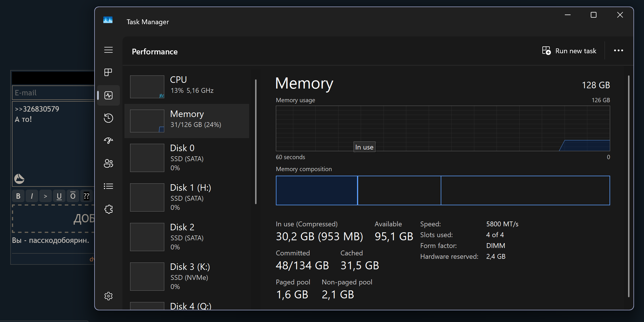Open the Users page icon

tap(108, 163)
